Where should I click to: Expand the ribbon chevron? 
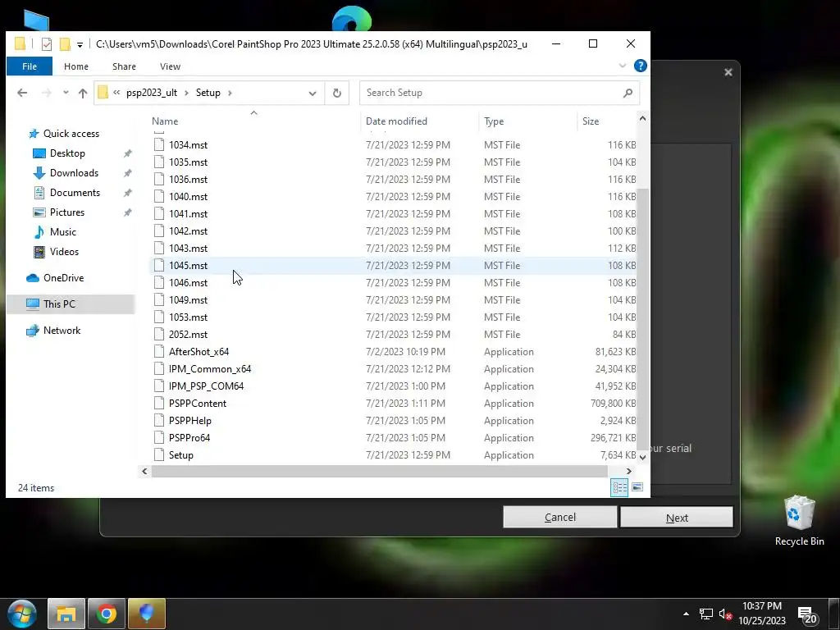point(623,66)
